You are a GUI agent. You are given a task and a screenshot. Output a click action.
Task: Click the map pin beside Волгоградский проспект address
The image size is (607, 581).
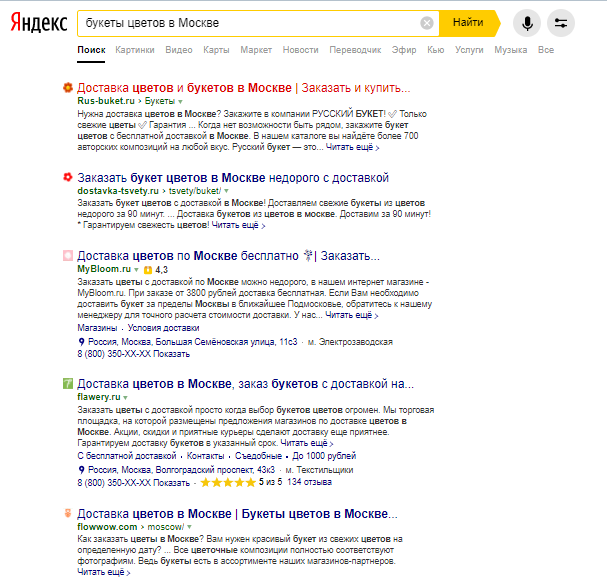[81, 470]
